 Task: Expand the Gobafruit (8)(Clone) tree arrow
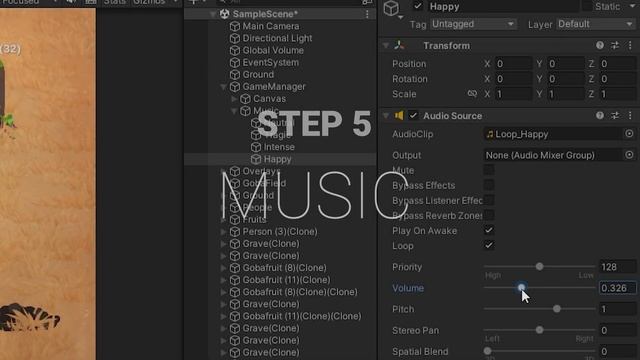223,268
